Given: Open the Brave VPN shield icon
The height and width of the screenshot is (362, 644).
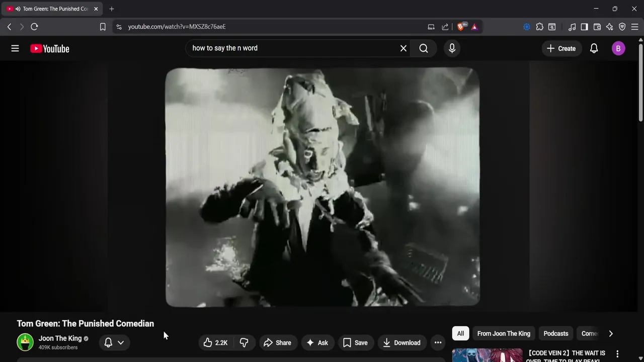Looking at the screenshot, I should pyautogui.click(x=622, y=27).
